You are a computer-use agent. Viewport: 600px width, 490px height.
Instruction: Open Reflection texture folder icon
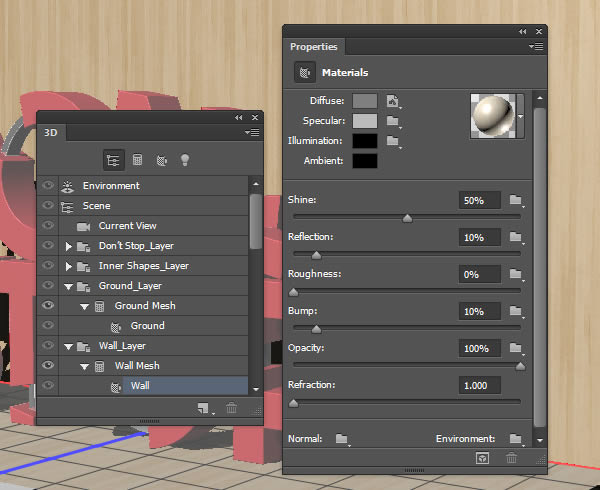click(x=516, y=237)
